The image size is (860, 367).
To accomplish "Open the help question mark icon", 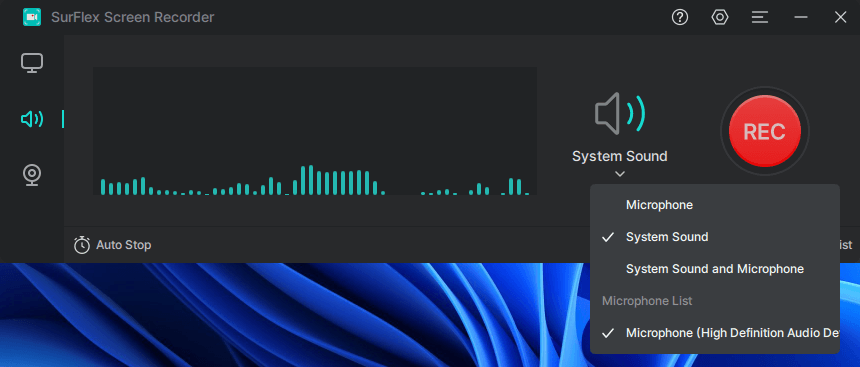I will (x=680, y=18).
